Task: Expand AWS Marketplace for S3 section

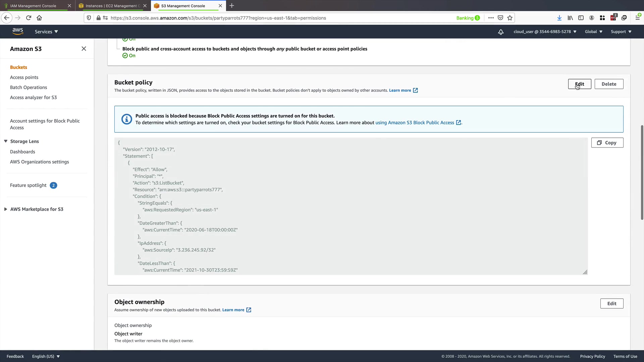Action: [x=6, y=209]
